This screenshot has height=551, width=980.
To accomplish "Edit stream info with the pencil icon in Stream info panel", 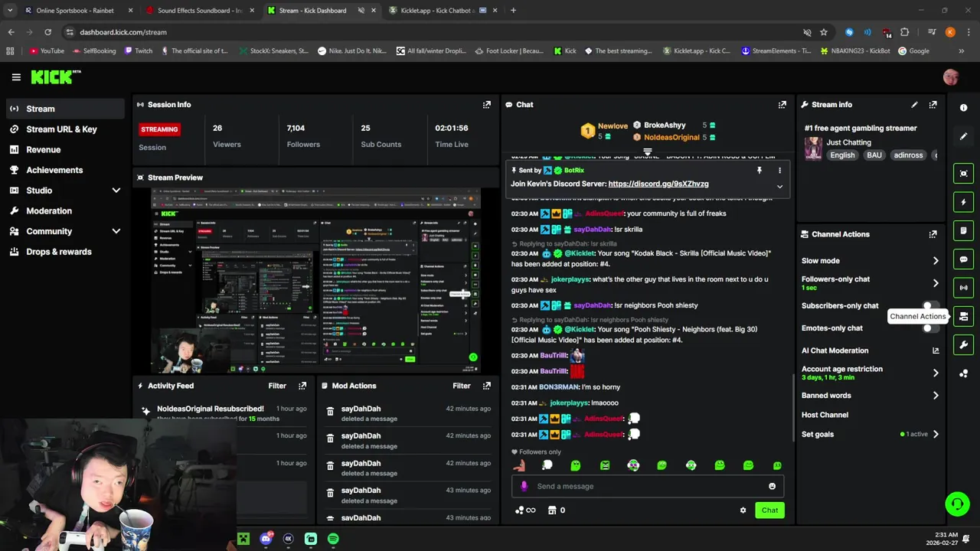I will click(914, 105).
